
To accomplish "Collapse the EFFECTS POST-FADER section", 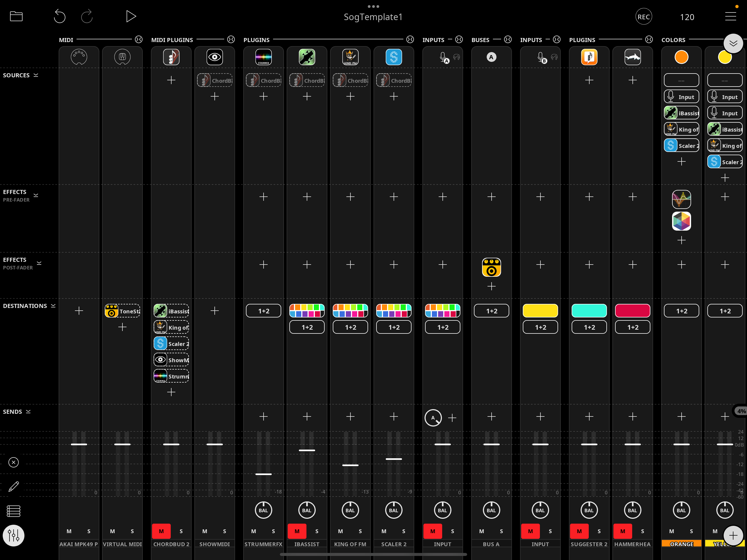I will (39, 263).
